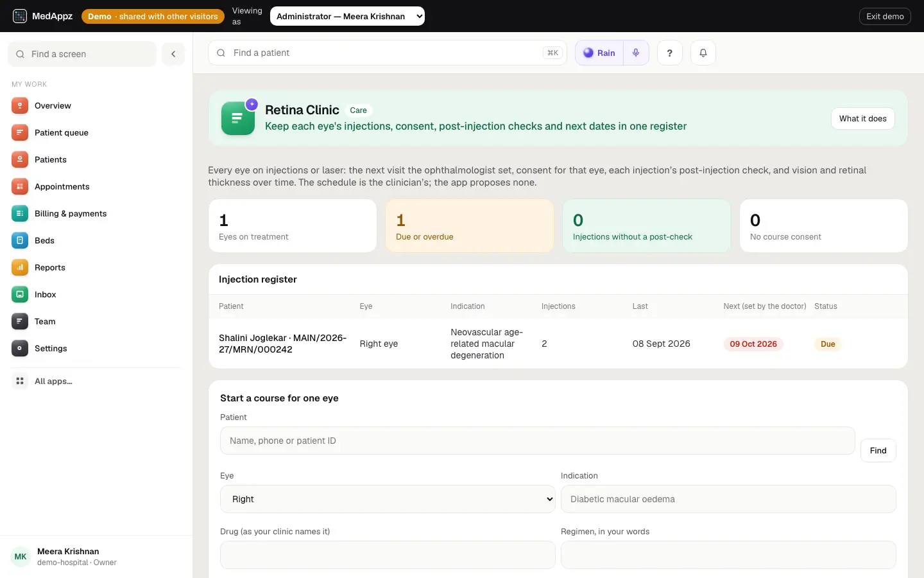Focus the Find a patient search bar

388,53
